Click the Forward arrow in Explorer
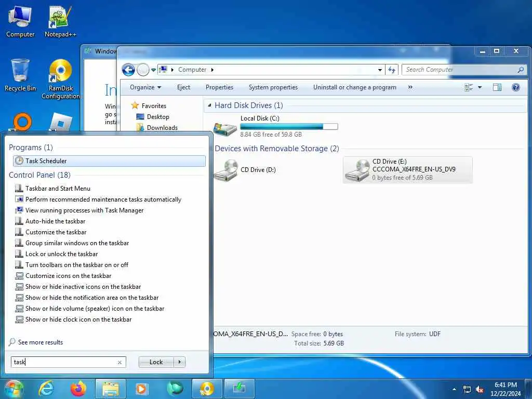The height and width of the screenshot is (399, 532). point(143,70)
